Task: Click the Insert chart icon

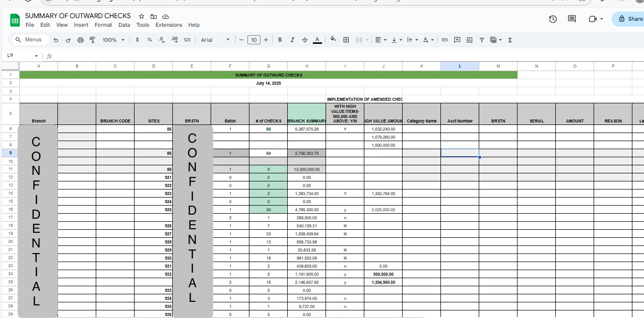Action: click(470, 40)
